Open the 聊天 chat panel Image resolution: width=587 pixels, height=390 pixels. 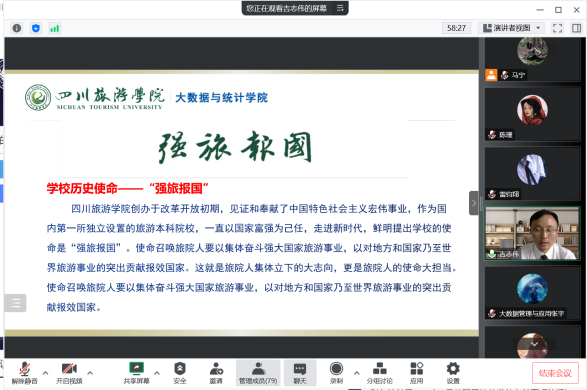pos(300,373)
